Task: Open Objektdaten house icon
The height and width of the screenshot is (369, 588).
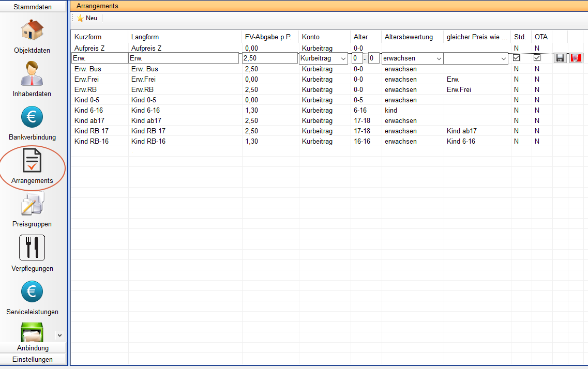Action: point(32,30)
